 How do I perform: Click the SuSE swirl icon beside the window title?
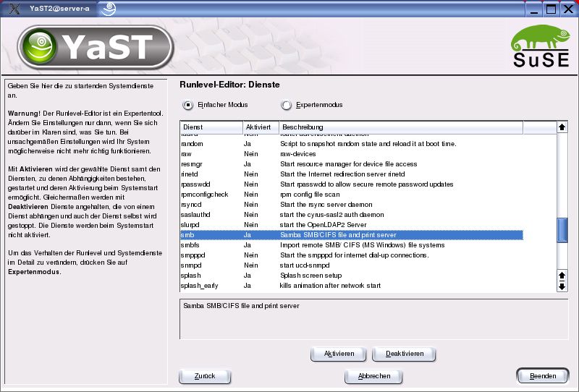coord(108,9)
